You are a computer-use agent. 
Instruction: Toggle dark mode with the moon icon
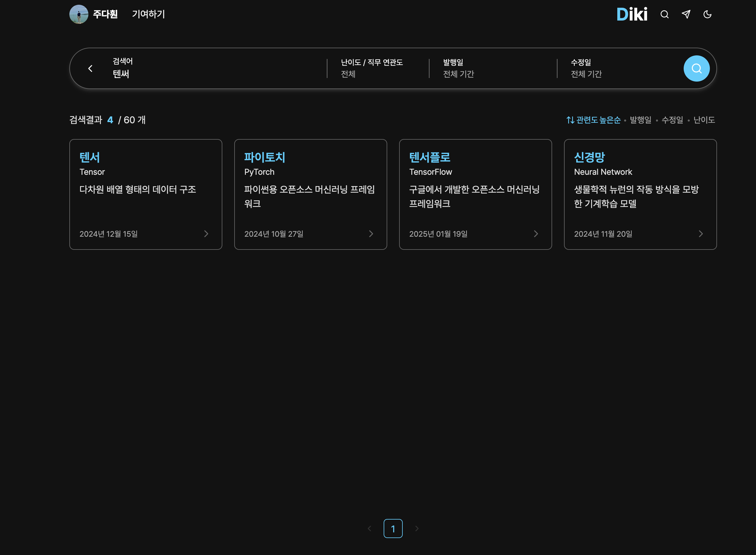[x=708, y=15]
